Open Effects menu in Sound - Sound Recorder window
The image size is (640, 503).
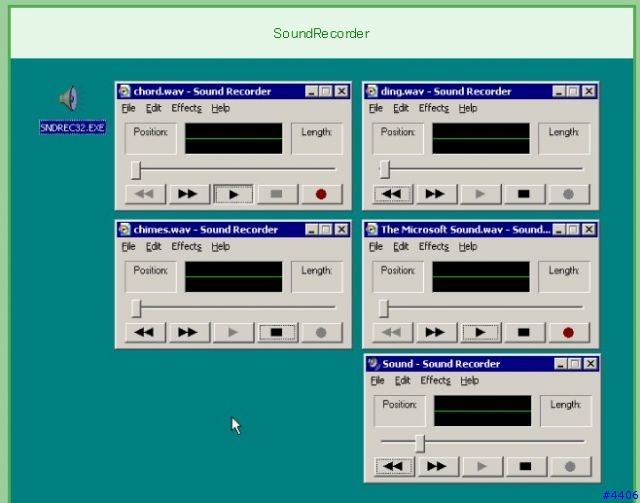click(436, 381)
